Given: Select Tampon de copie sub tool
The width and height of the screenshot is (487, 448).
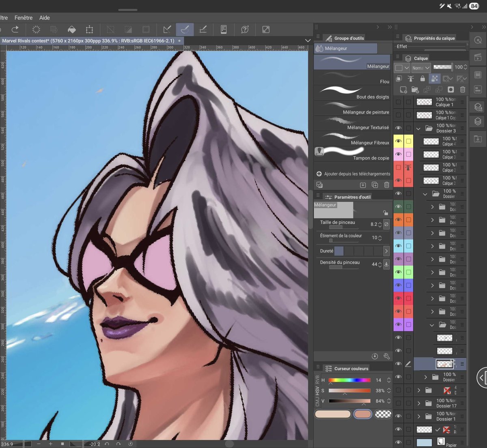Looking at the screenshot, I should point(352,154).
